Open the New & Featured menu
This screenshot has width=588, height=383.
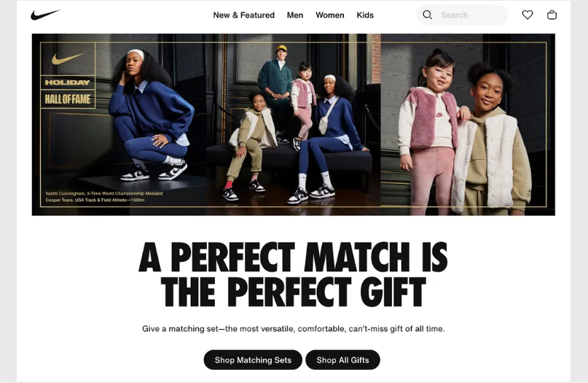(x=244, y=15)
